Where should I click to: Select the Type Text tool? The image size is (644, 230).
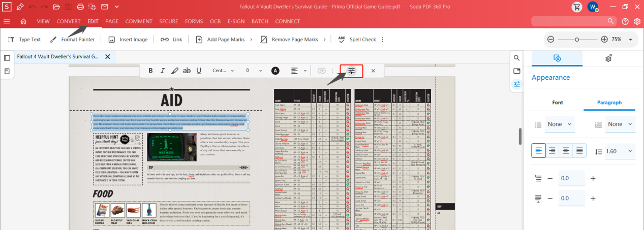click(x=24, y=39)
